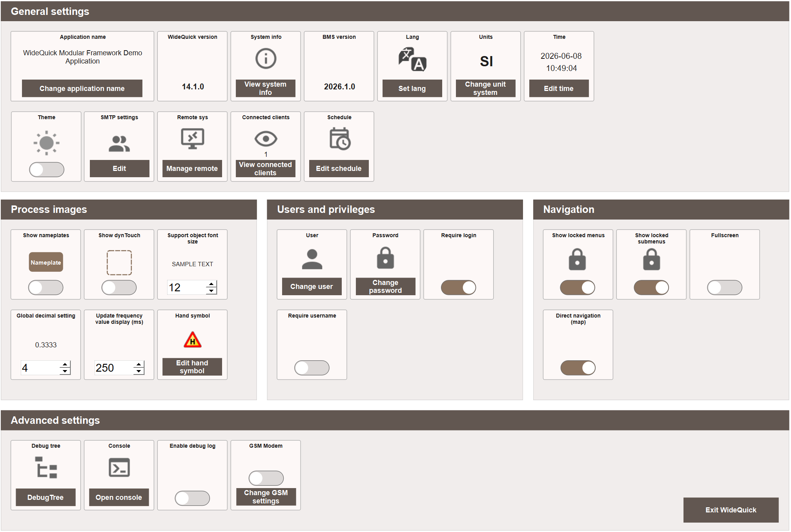Click the date 2026-06-08
Image resolution: width=791 pixels, height=532 pixels.
(561, 56)
